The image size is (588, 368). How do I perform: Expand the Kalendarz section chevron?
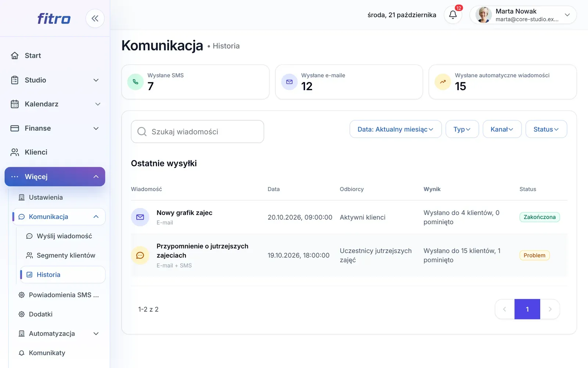(98, 104)
